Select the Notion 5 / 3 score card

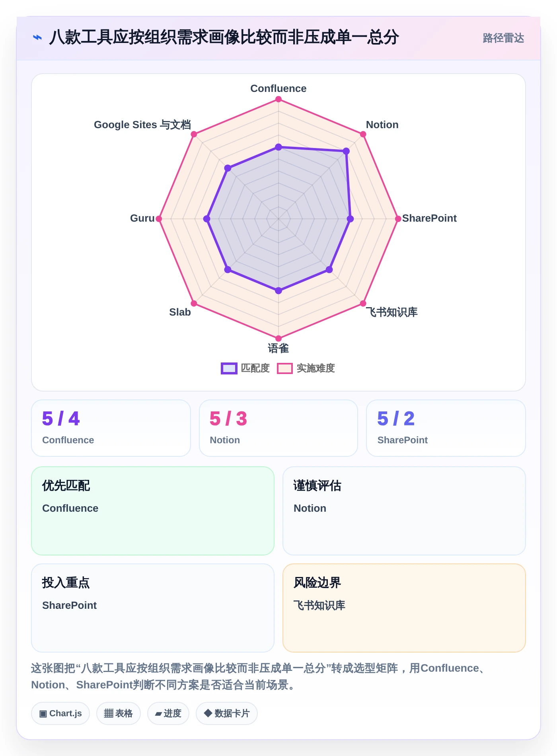click(278, 428)
